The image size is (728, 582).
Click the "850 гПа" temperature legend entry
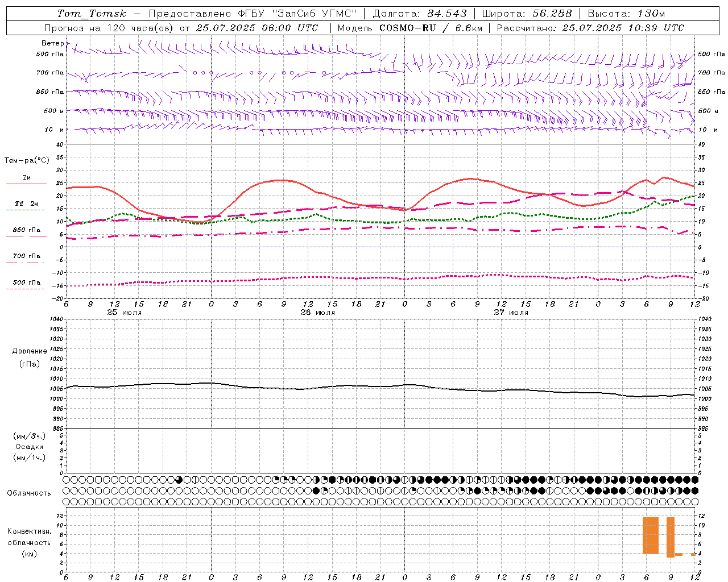pyautogui.click(x=26, y=230)
